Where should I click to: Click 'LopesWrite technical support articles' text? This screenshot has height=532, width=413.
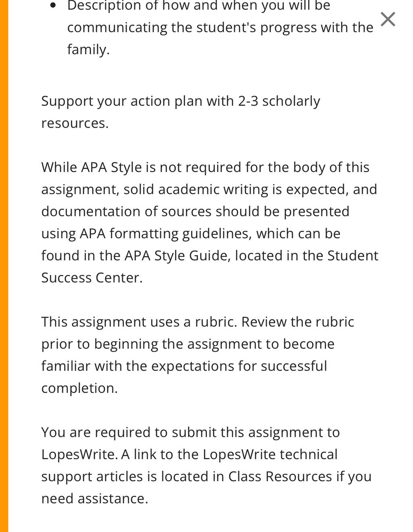point(190,465)
